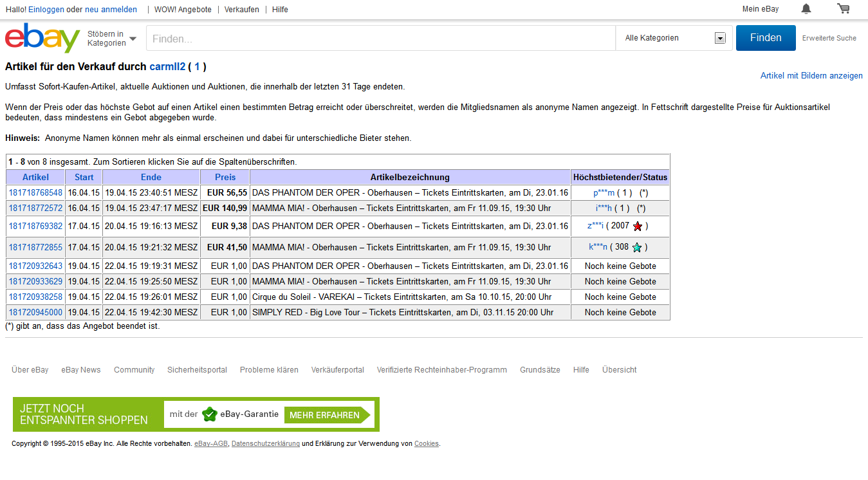This screenshot has height=480, width=868.
Task: Click end time 20.04.15 19:16:13 MESZ
Action: 151,226
